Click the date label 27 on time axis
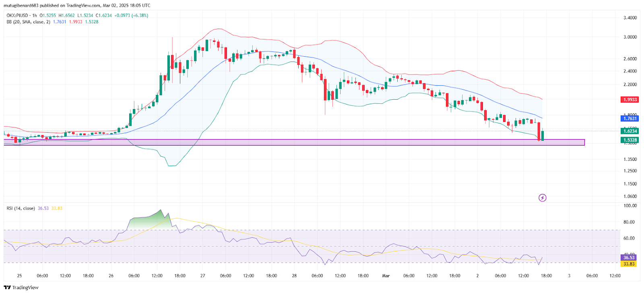The width and height of the screenshot is (644, 294). 203,276
